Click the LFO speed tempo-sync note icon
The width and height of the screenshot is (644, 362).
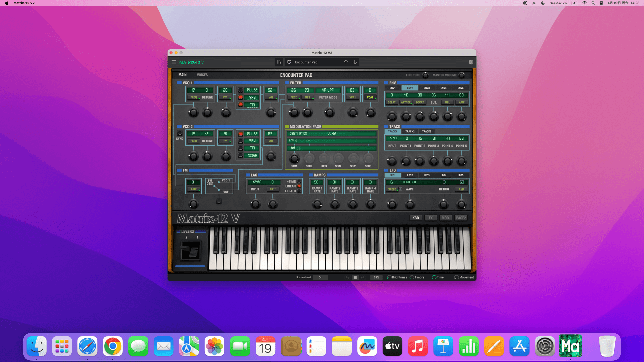tap(401, 189)
